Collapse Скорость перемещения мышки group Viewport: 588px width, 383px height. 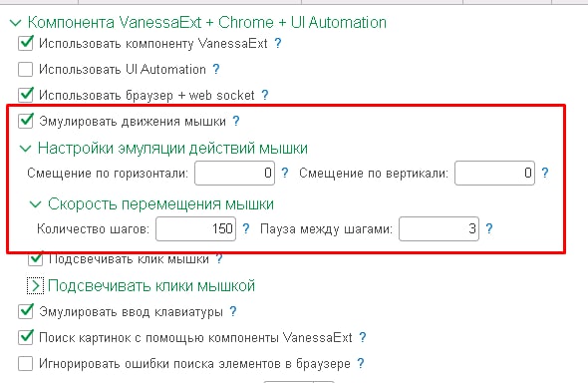tap(35, 204)
